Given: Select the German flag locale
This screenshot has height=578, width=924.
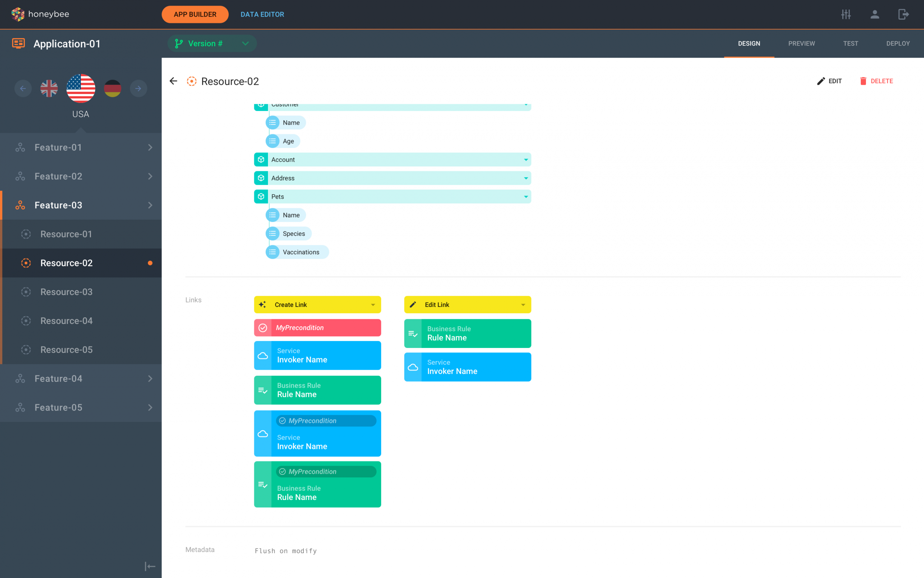Looking at the screenshot, I should tap(112, 89).
